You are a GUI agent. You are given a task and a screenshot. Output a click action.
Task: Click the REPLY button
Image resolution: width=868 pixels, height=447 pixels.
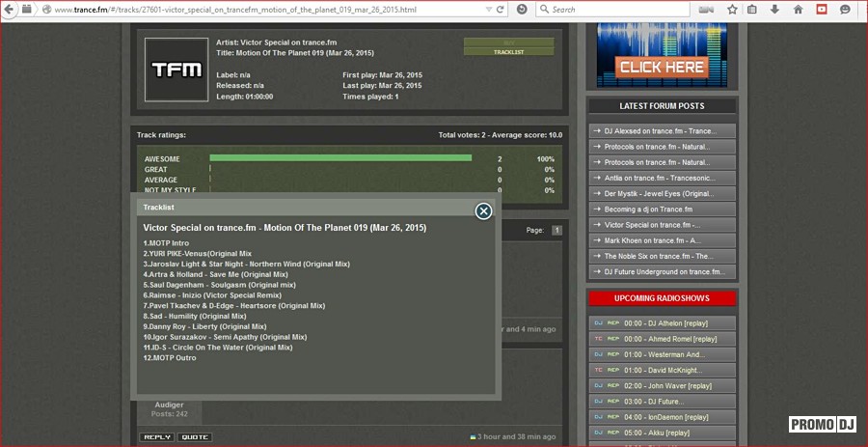click(156, 436)
